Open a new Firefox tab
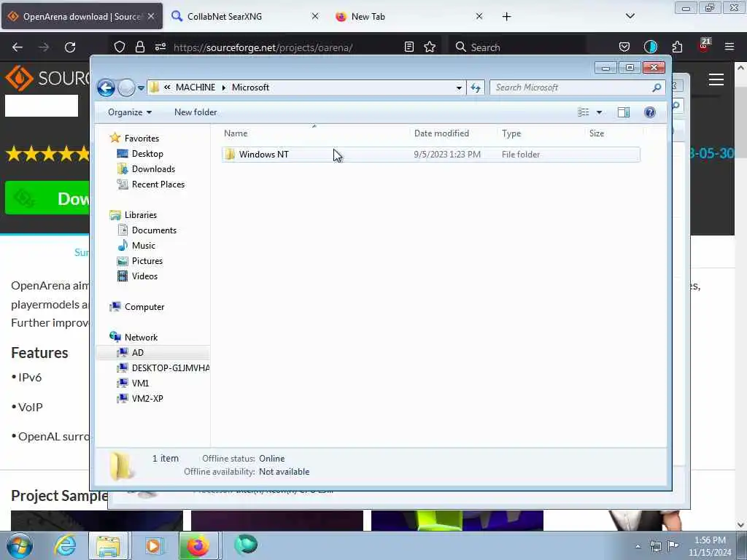Image resolution: width=747 pixels, height=560 pixels. click(x=506, y=17)
